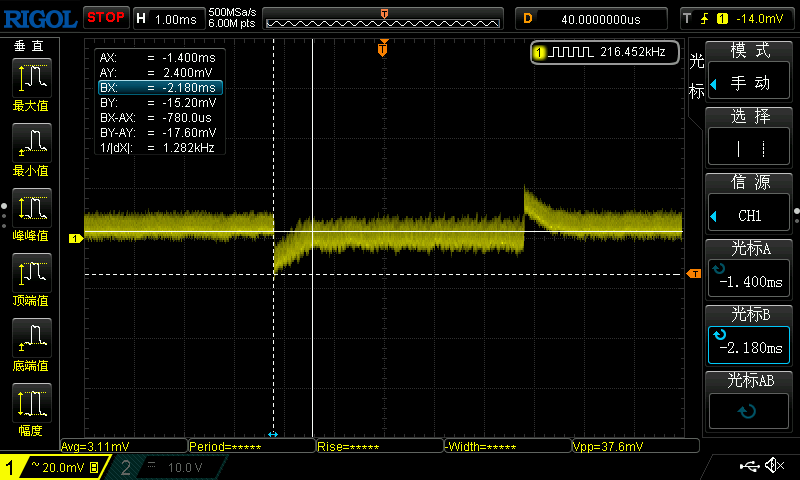Click the orange trigger position marker atop the graticule
Image resolution: width=800 pixels, height=480 pixels.
[x=383, y=48]
